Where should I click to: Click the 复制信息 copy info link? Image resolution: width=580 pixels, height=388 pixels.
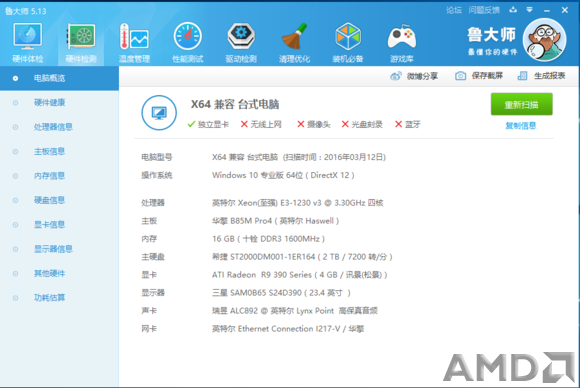tap(521, 126)
